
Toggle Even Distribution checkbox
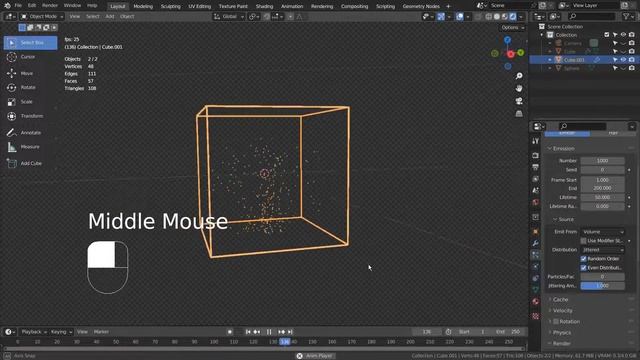[583, 268]
